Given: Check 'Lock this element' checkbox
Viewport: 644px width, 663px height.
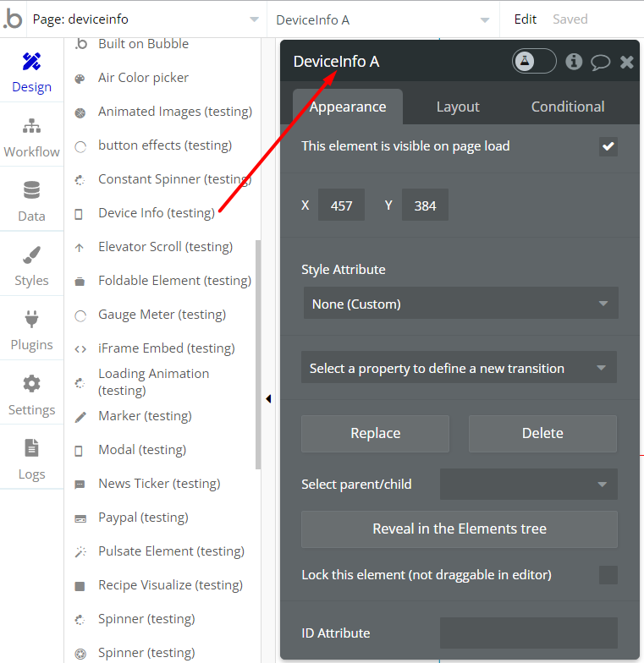Looking at the screenshot, I should 608,575.
